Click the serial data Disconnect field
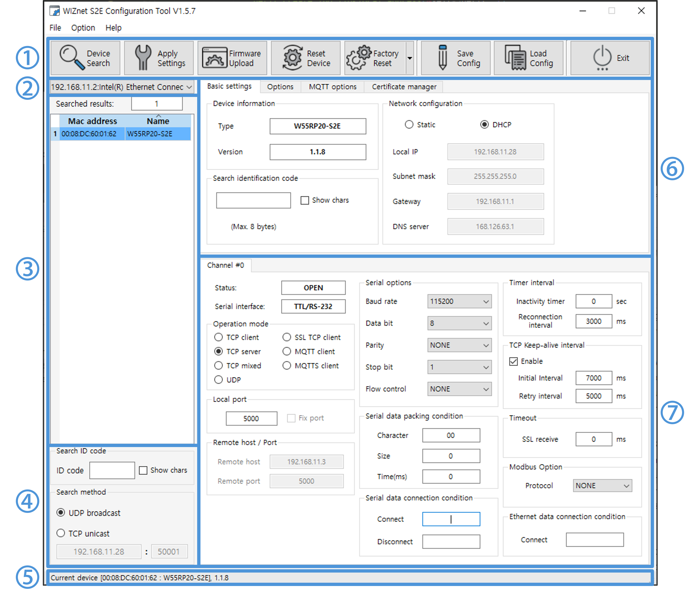700x607 pixels. 451,542
